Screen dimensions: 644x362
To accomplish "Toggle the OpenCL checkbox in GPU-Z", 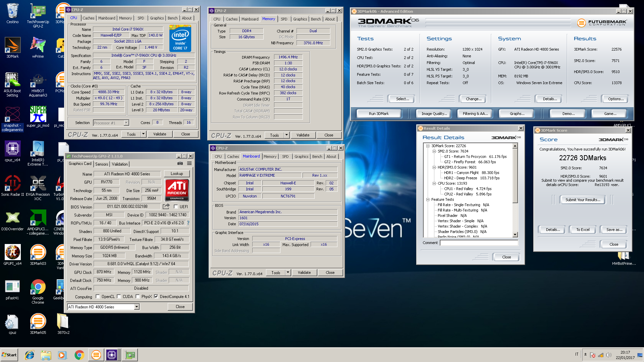I will (x=98, y=297).
